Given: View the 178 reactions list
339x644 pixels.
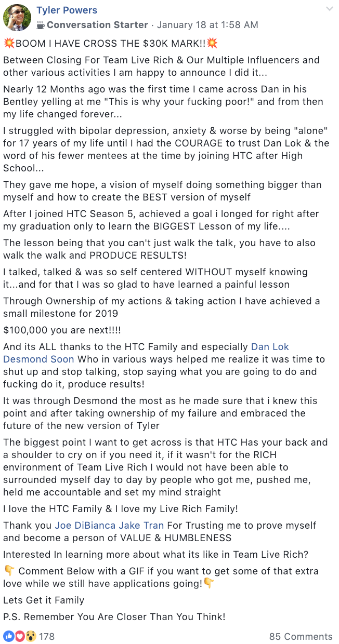Looking at the screenshot, I should (47, 636).
